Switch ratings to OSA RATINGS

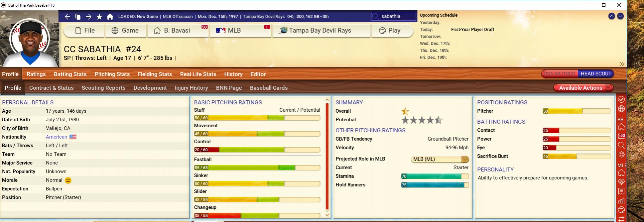pyautogui.click(x=559, y=74)
